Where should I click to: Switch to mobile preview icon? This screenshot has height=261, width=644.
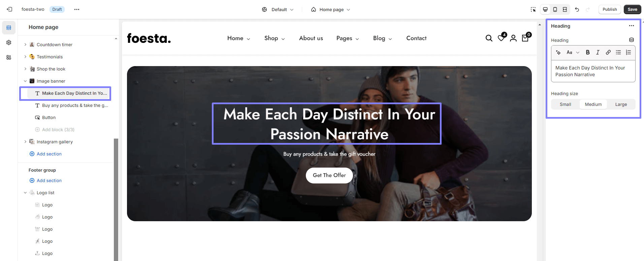click(555, 9)
